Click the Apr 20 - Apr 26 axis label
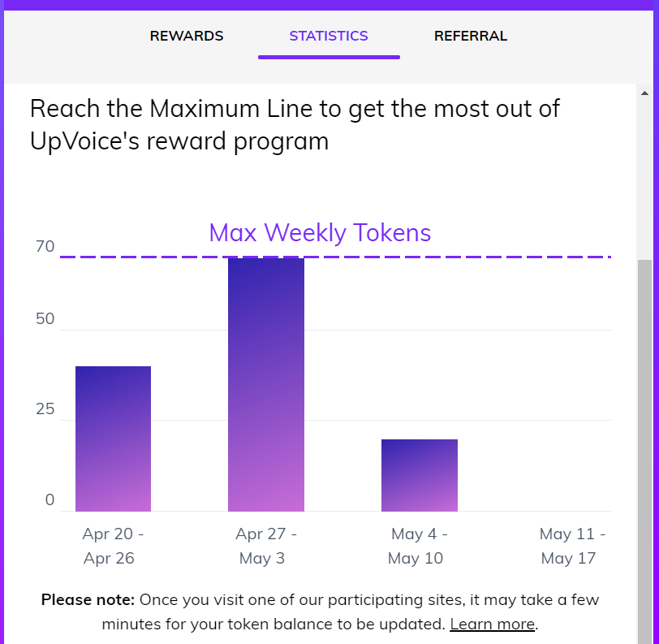The width and height of the screenshot is (659, 644). [113, 546]
